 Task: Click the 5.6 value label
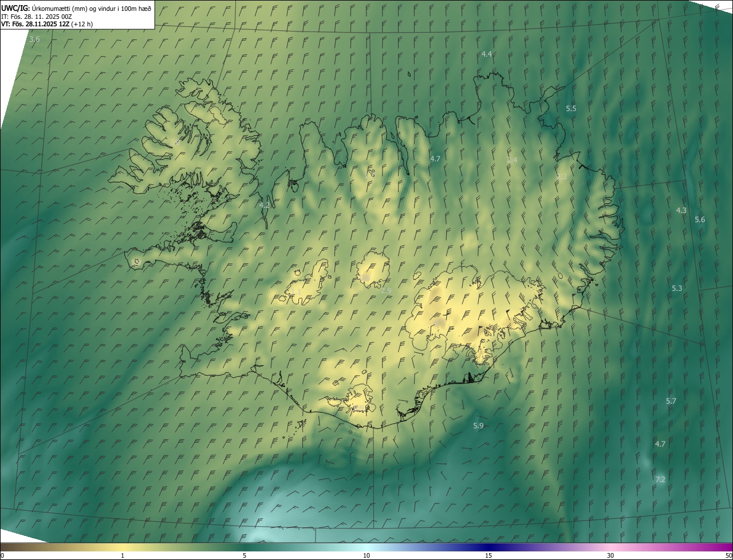(700, 220)
